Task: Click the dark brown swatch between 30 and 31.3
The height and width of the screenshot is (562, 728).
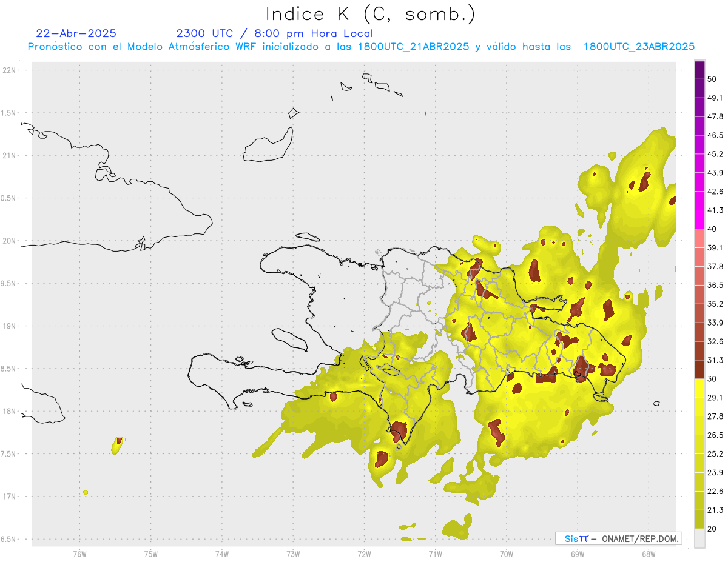Action: pyautogui.click(x=700, y=369)
